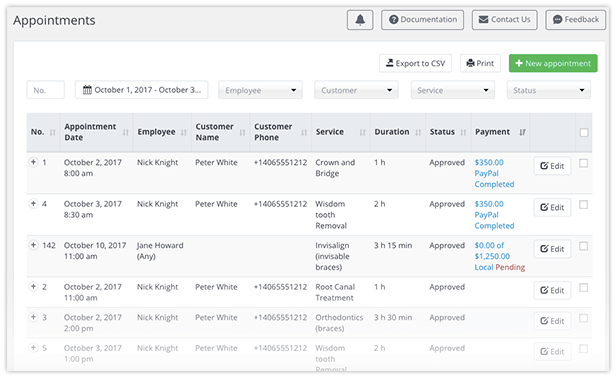This screenshot has width=616, height=378.
Task: Edit the Root Canal Treatment appointment
Action: tap(552, 290)
